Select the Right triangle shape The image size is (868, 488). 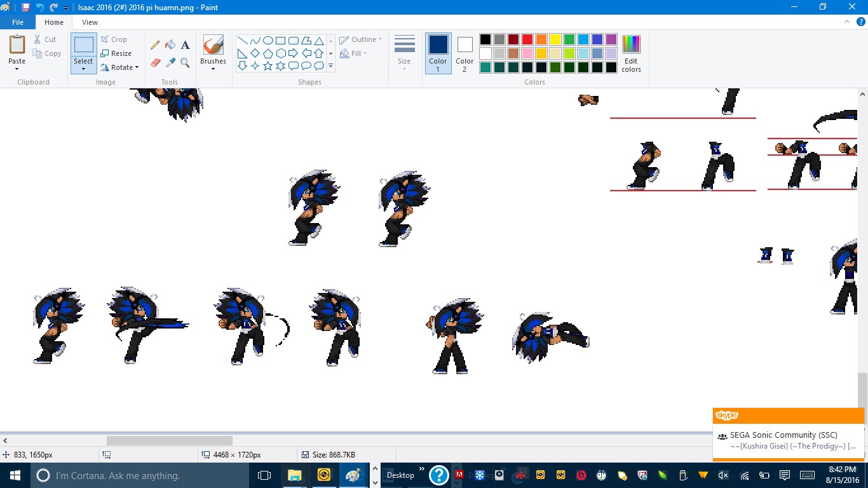(242, 53)
